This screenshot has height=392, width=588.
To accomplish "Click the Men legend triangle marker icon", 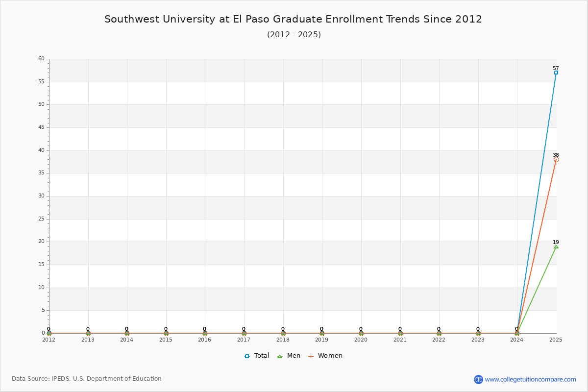I will pos(280,356).
